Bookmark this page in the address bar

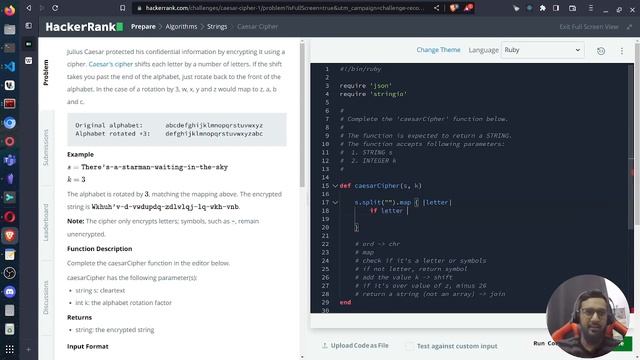[122, 8]
